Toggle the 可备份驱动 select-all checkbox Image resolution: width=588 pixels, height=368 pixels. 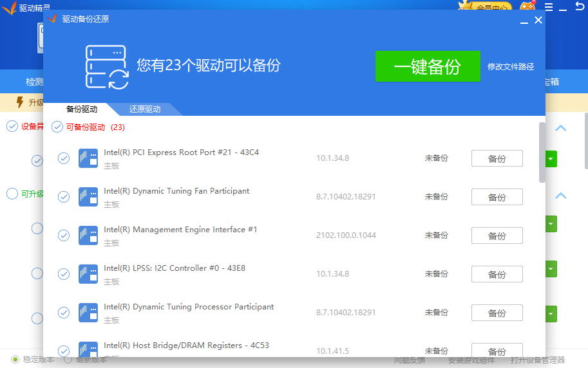tap(57, 127)
